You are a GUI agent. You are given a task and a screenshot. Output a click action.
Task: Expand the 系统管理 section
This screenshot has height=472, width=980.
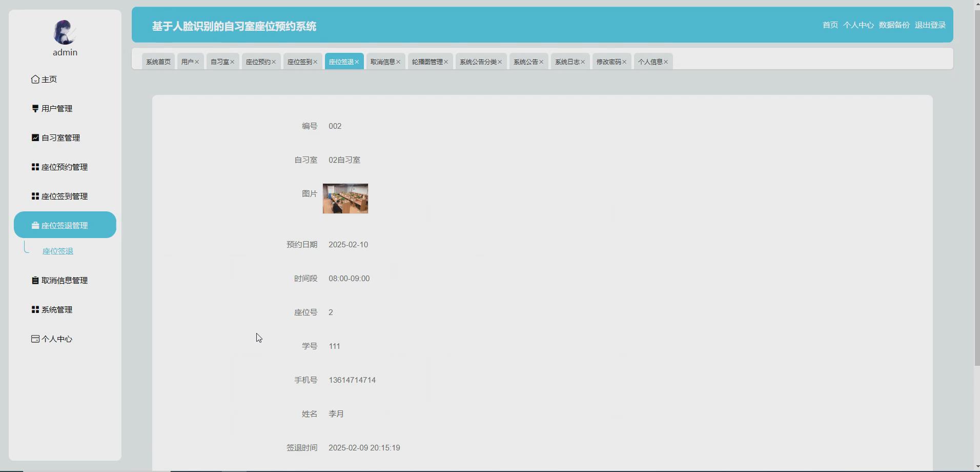click(x=57, y=309)
